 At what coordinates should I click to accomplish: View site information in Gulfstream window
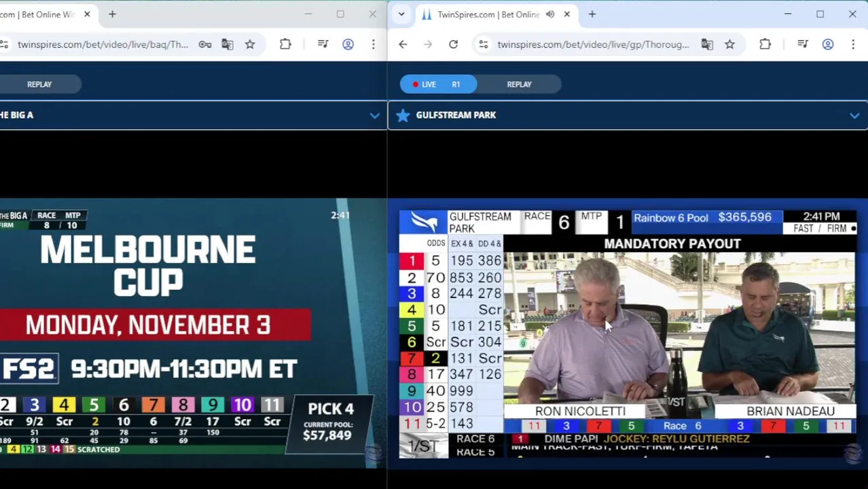pos(483,44)
